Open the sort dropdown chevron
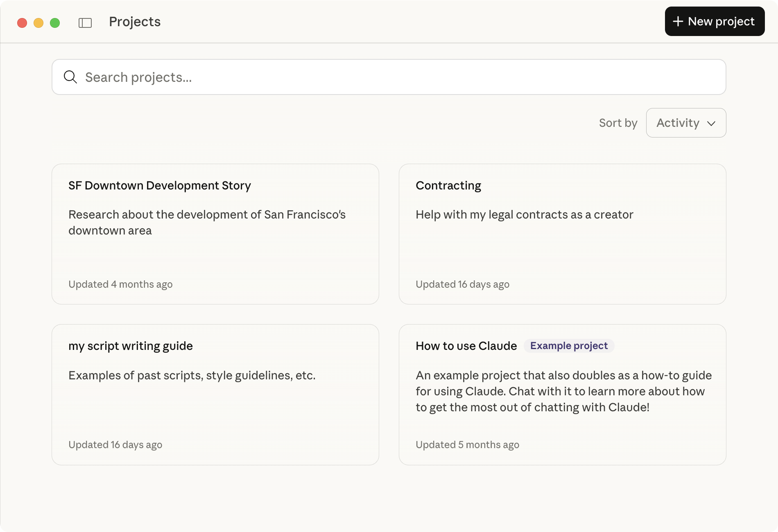This screenshot has width=778, height=532. coord(711,123)
